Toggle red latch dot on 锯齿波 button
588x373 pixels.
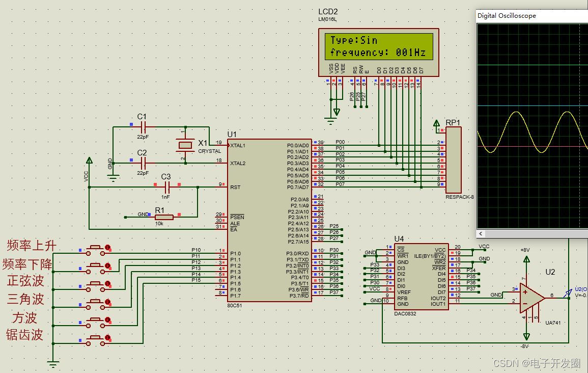108,338
